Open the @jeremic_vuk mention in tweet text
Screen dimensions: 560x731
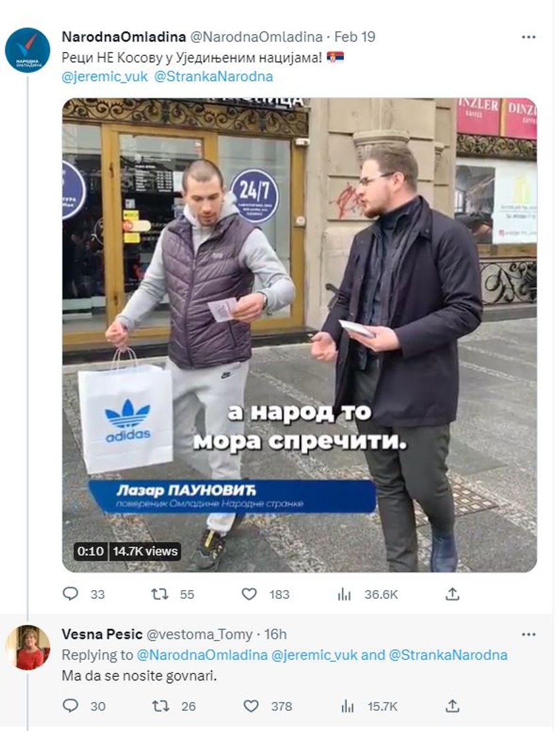tap(105, 76)
